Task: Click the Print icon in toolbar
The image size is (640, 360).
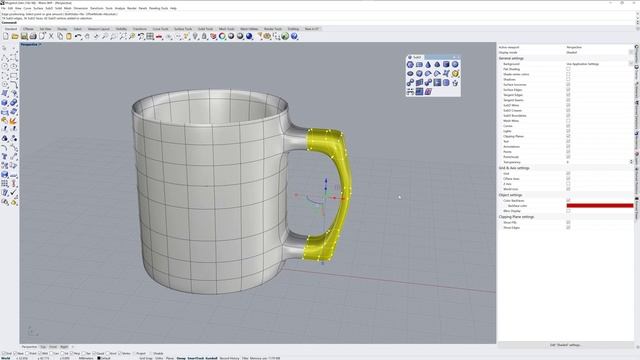Action: [x=33, y=37]
